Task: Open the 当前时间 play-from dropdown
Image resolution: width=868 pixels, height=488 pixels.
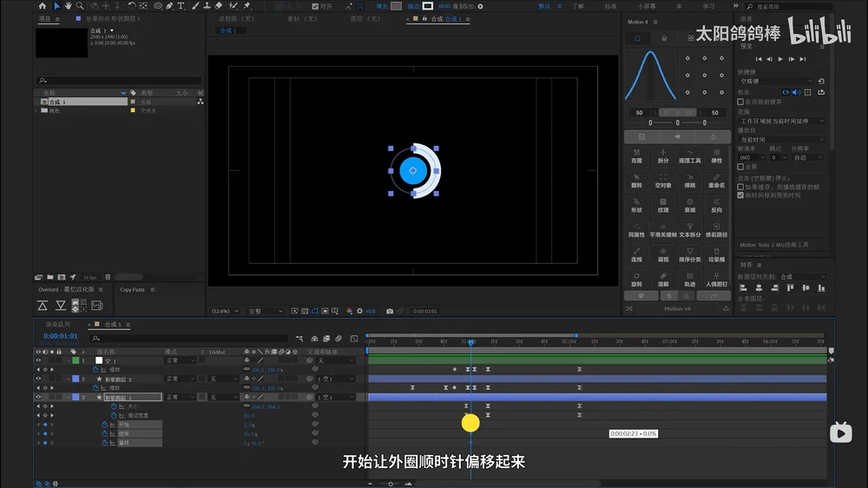Action: pos(782,140)
